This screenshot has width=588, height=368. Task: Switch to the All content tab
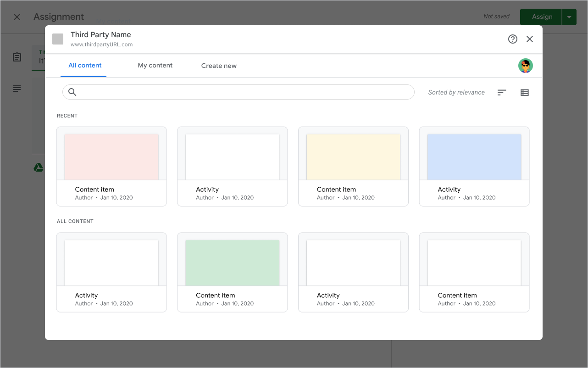tap(84, 65)
